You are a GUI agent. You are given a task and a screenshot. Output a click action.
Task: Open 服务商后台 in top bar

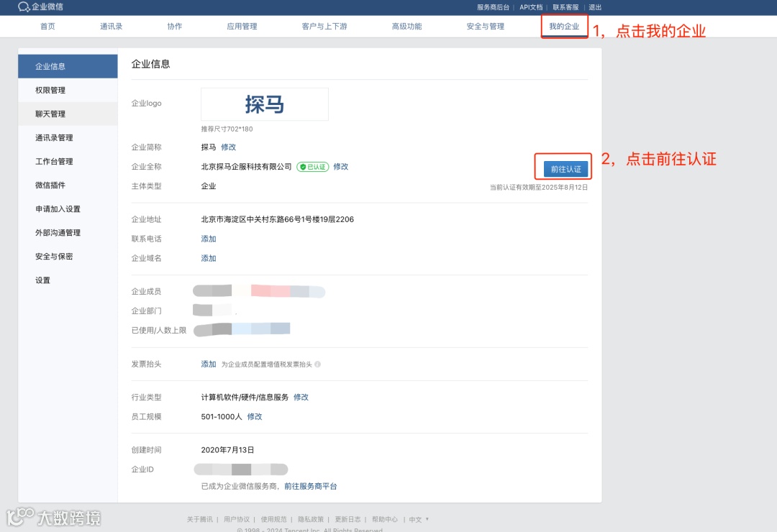pyautogui.click(x=493, y=7)
